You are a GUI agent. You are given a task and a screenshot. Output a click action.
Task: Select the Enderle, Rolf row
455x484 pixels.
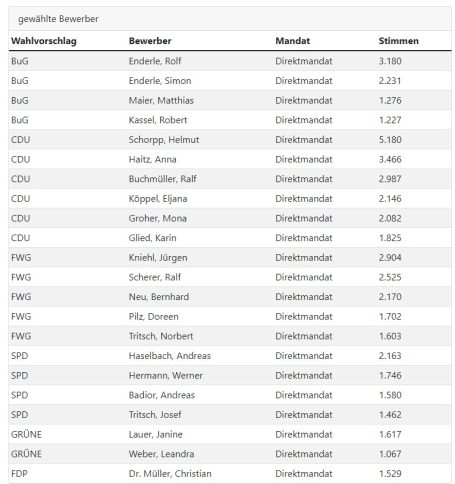pyautogui.click(x=230, y=61)
